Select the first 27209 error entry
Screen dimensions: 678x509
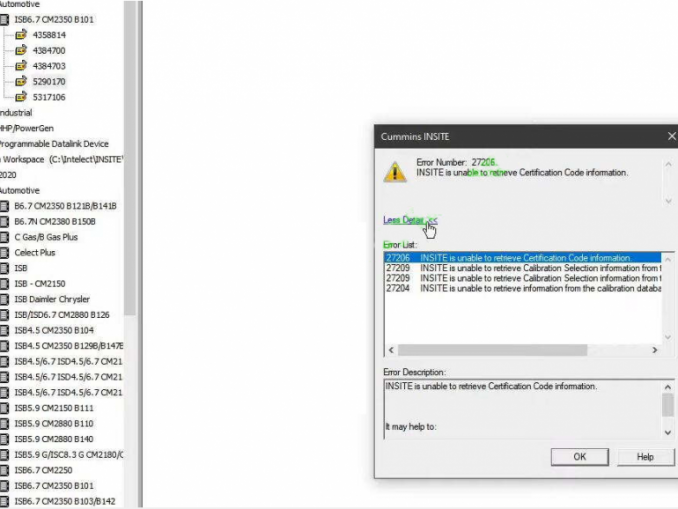(x=523, y=268)
